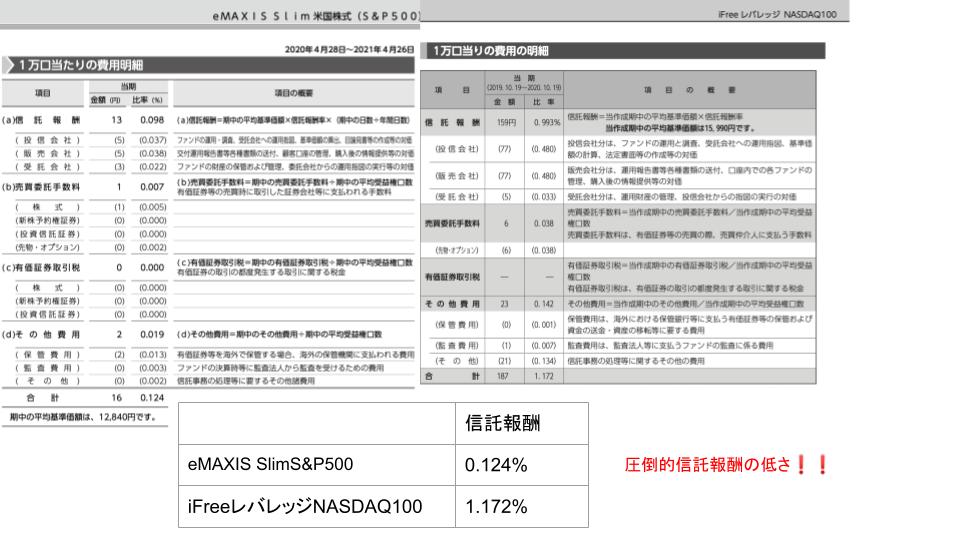The width and height of the screenshot is (960, 540).
Task: Click the '0.993%' ratio in right table
Action: [x=546, y=122]
